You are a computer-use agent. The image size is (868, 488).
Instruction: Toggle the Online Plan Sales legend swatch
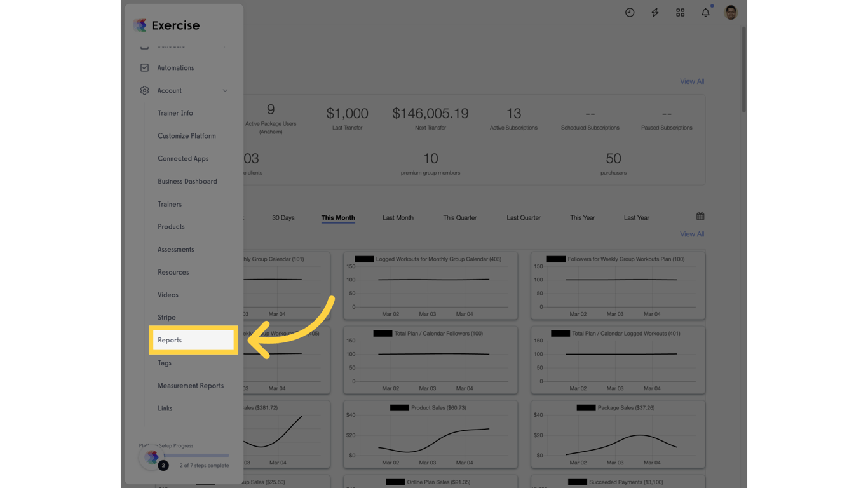tap(395, 482)
